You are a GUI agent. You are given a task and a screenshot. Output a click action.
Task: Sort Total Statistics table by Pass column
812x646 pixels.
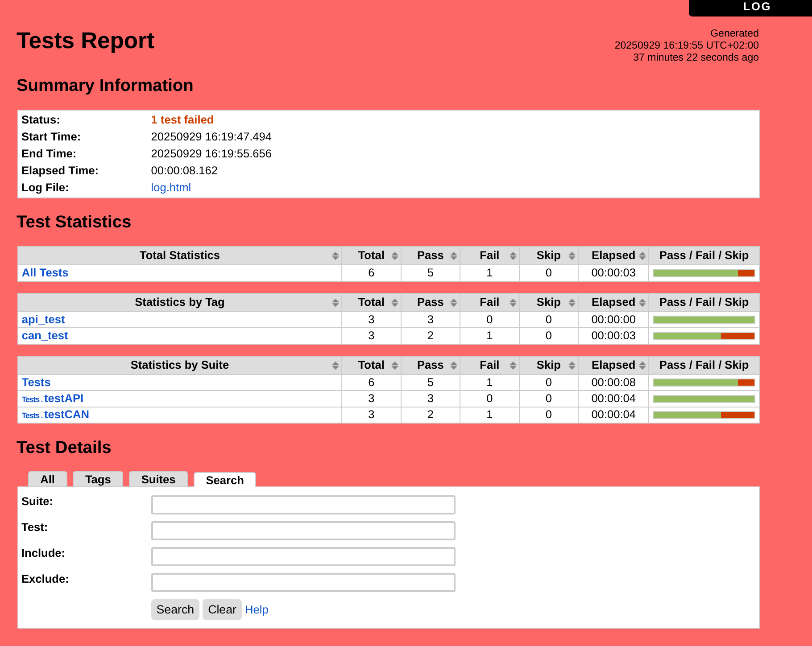point(430,255)
